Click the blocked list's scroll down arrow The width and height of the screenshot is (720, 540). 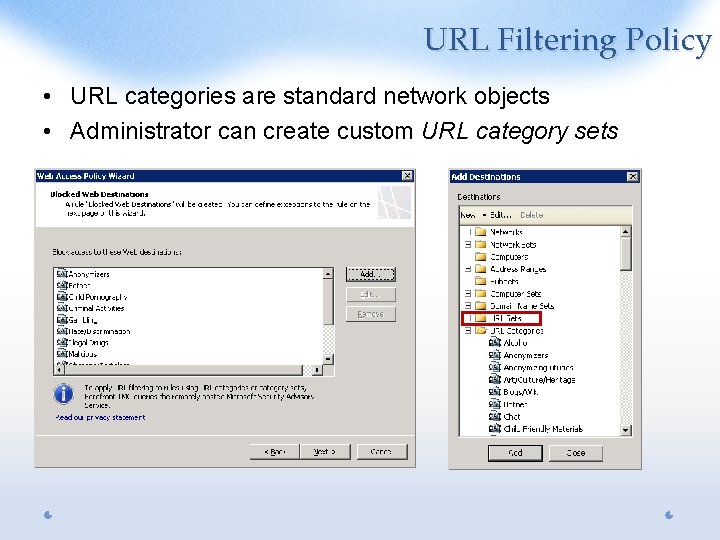click(x=328, y=359)
